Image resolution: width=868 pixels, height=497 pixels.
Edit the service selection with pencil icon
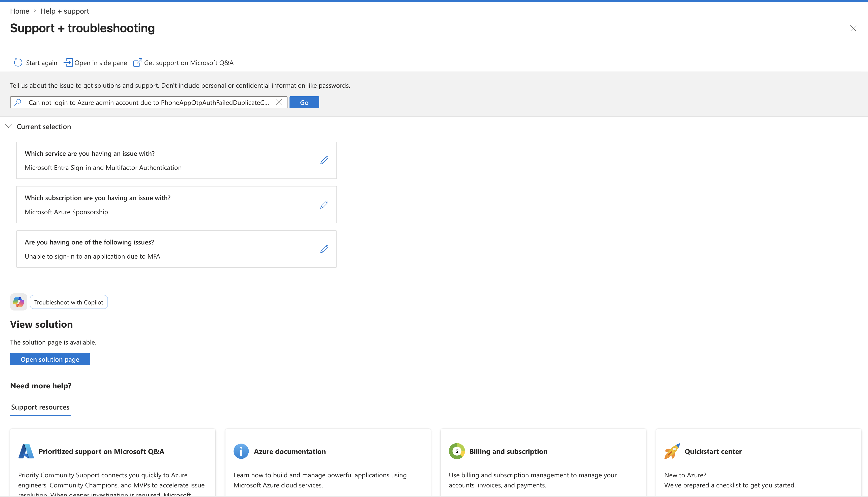click(324, 160)
